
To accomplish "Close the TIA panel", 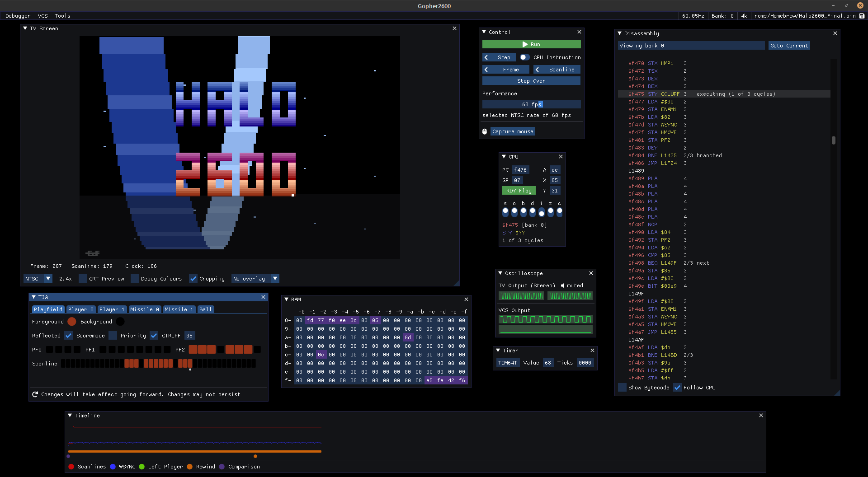I will [x=263, y=297].
